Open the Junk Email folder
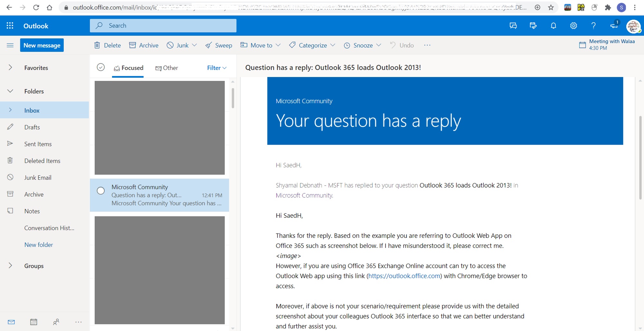The width and height of the screenshot is (644, 331). tap(44, 177)
